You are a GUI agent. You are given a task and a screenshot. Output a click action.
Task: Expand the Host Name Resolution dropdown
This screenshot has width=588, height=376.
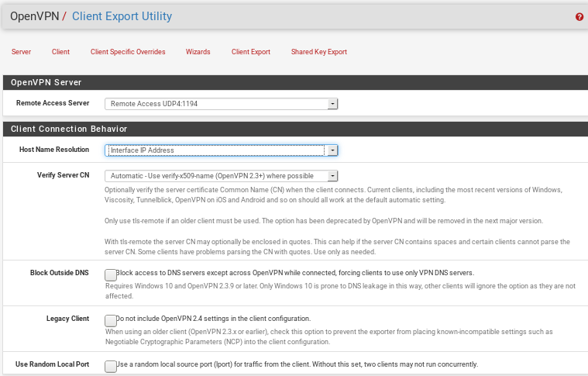(x=222, y=150)
